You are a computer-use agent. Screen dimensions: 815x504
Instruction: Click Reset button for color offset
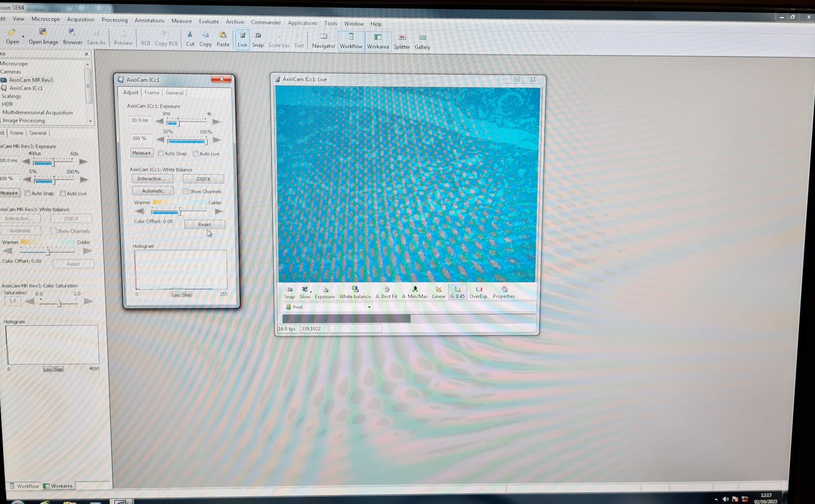(x=204, y=224)
